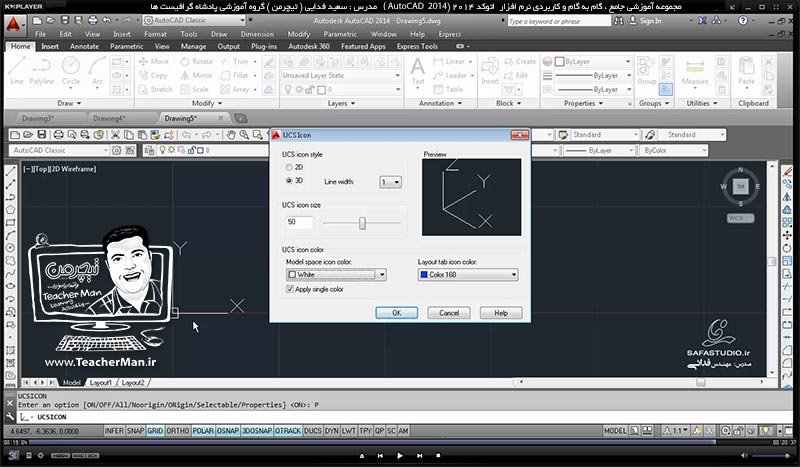Open Unsaved Layer State dropdown
Screen dimensions: 800x467
[x=341, y=76]
